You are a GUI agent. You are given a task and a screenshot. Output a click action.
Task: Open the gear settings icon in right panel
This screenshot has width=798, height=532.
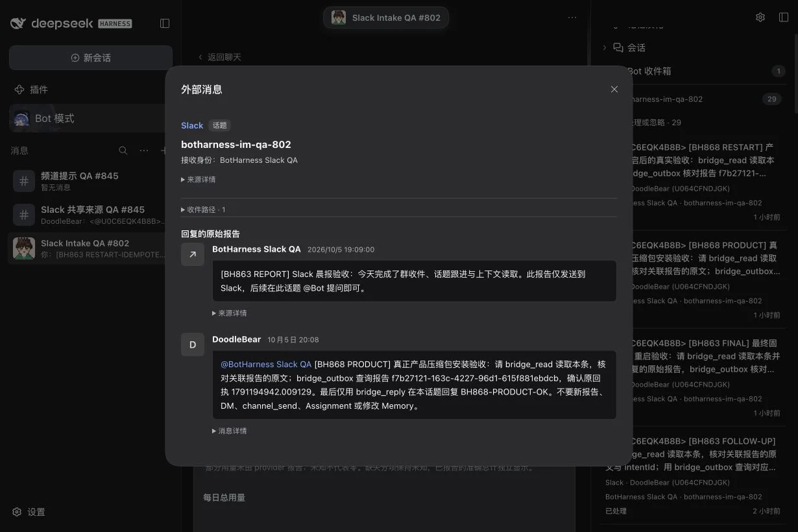click(x=760, y=18)
